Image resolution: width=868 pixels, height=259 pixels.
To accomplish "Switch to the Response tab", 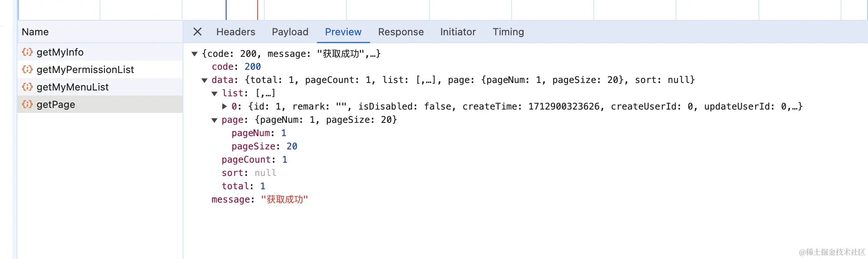I will point(401,32).
